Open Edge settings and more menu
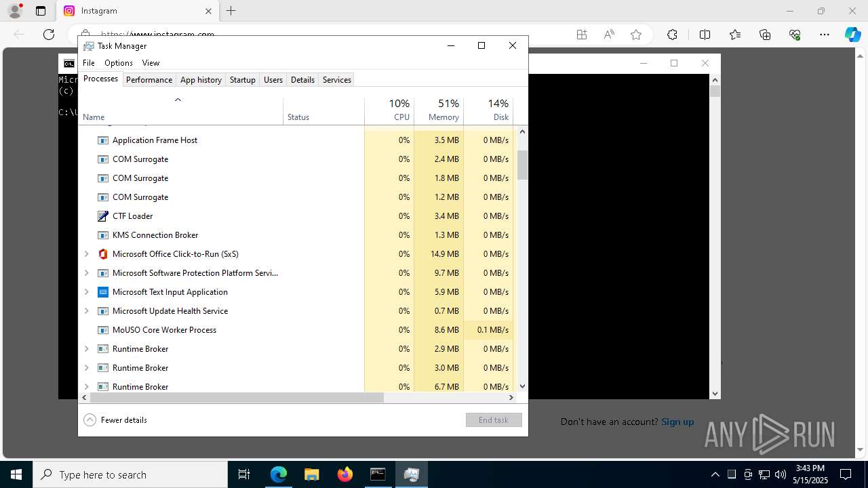 [x=825, y=35]
